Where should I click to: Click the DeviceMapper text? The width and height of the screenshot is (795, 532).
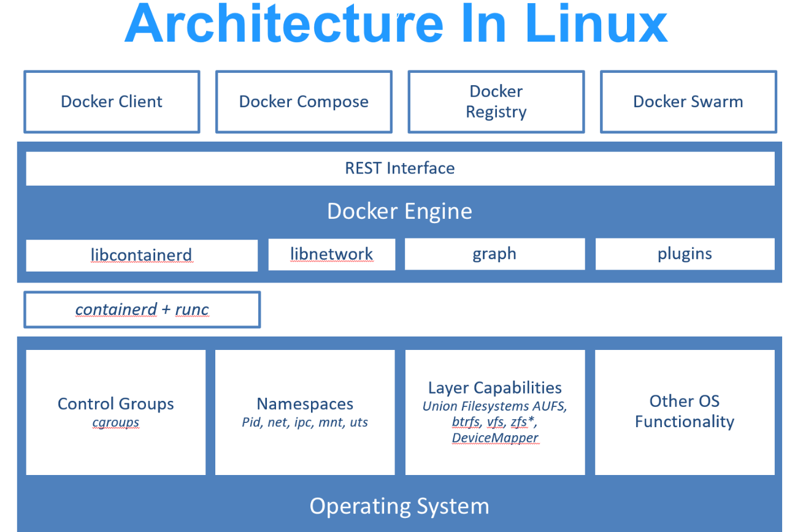pos(495,438)
